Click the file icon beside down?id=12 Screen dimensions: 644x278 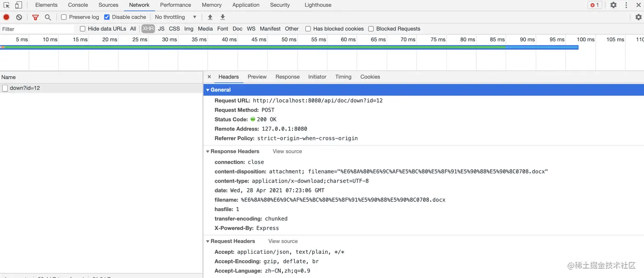tap(5, 88)
